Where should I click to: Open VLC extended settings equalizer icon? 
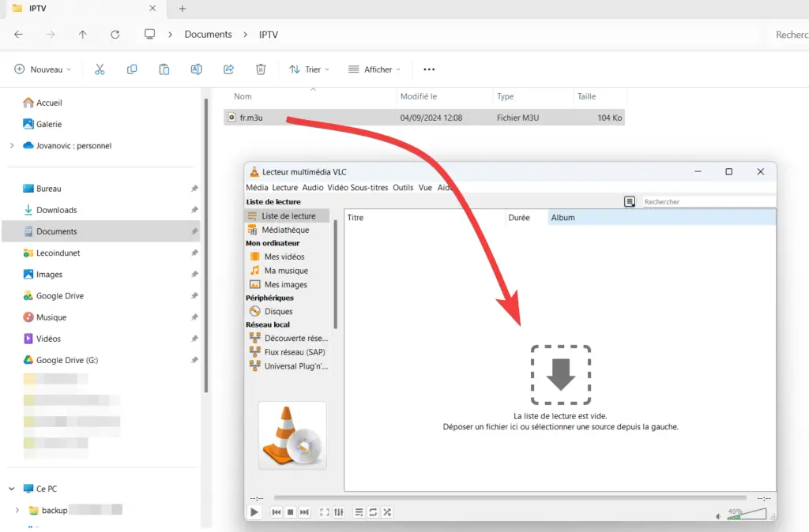point(339,512)
